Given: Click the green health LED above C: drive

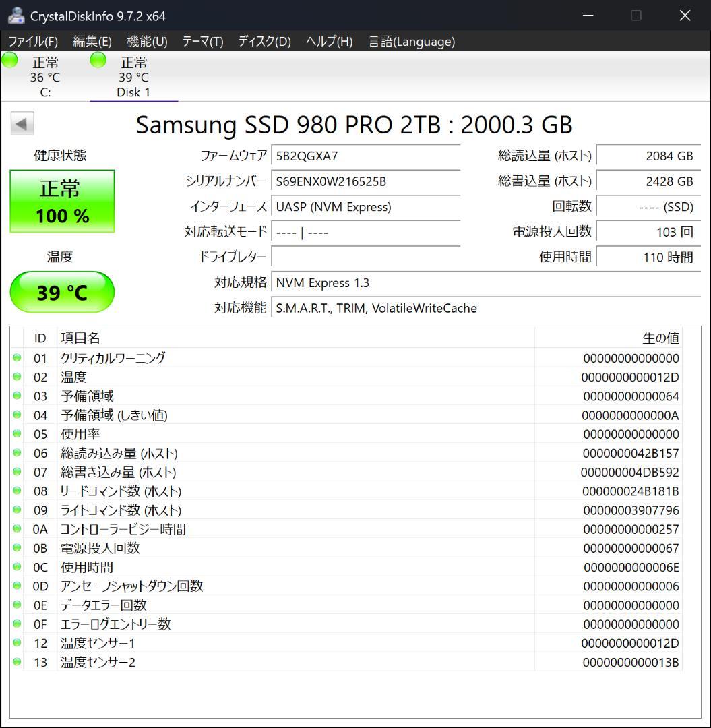Looking at the screenshot, I should click(x=9, y=60).
